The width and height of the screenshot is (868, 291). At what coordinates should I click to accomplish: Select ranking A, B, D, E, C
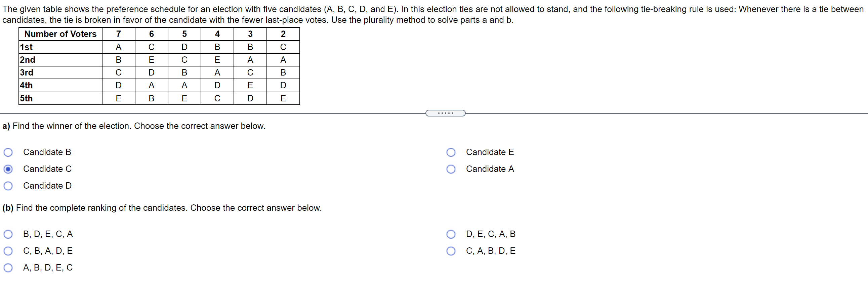pos(8,267)
